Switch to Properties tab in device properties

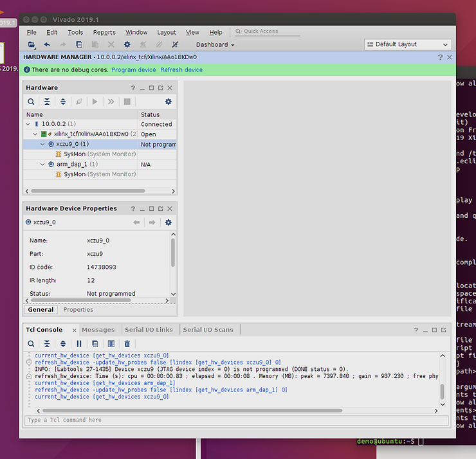point(78,310)
